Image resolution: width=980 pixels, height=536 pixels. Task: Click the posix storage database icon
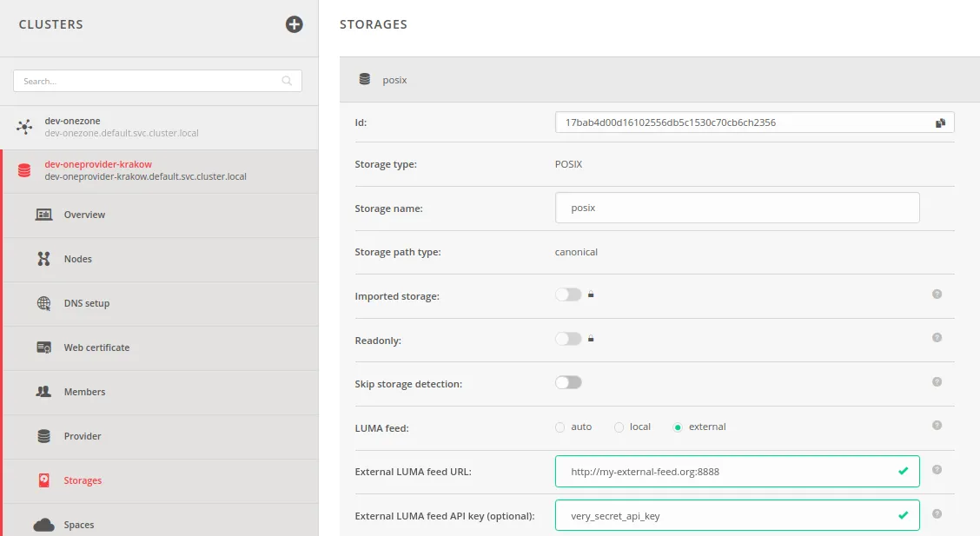[x=364, y=78]
